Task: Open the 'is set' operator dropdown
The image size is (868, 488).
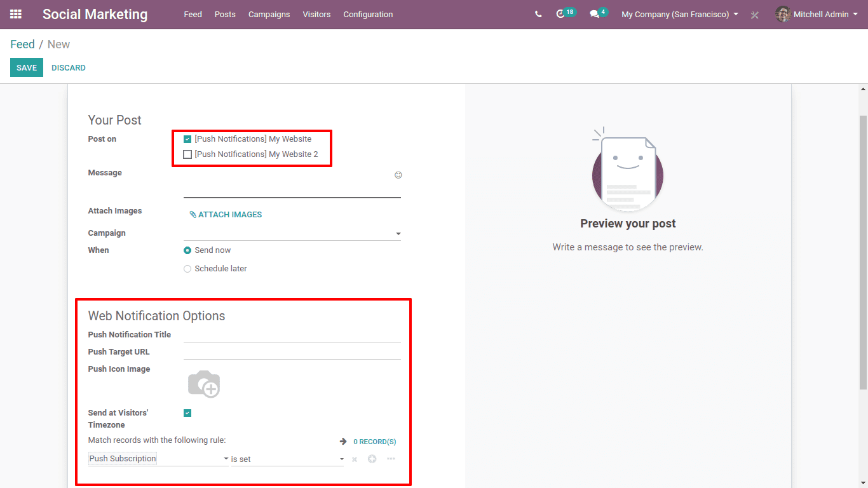Action: tap(287, 459)
